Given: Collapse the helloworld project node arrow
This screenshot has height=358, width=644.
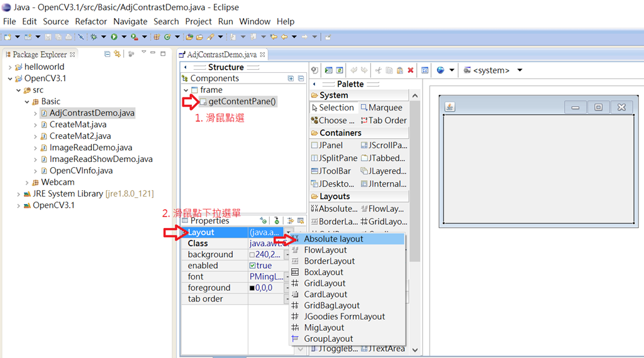Looking at the screenshot, I should (x=10, y=67).
